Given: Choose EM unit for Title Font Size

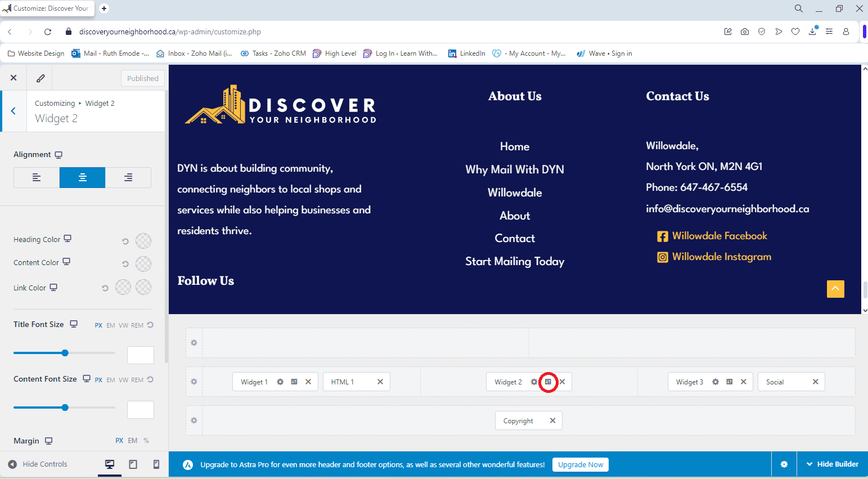Looking at the screenshot, I should (111, 325).
